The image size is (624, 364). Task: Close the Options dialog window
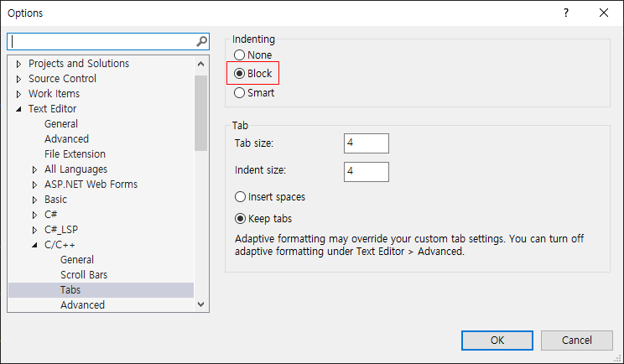click(604, 13)
